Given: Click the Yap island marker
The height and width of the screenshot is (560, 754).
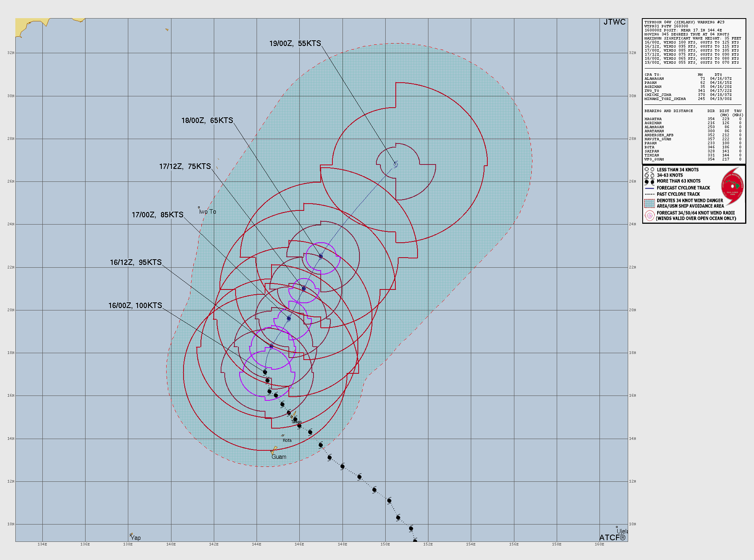Looking at the screenshot, I should tap(132, 535).
